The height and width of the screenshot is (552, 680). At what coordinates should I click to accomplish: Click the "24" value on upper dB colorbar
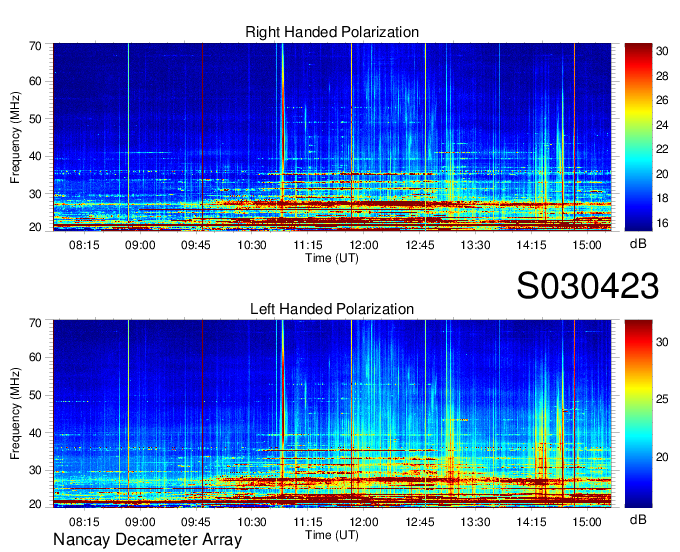(x=662, y=125)
